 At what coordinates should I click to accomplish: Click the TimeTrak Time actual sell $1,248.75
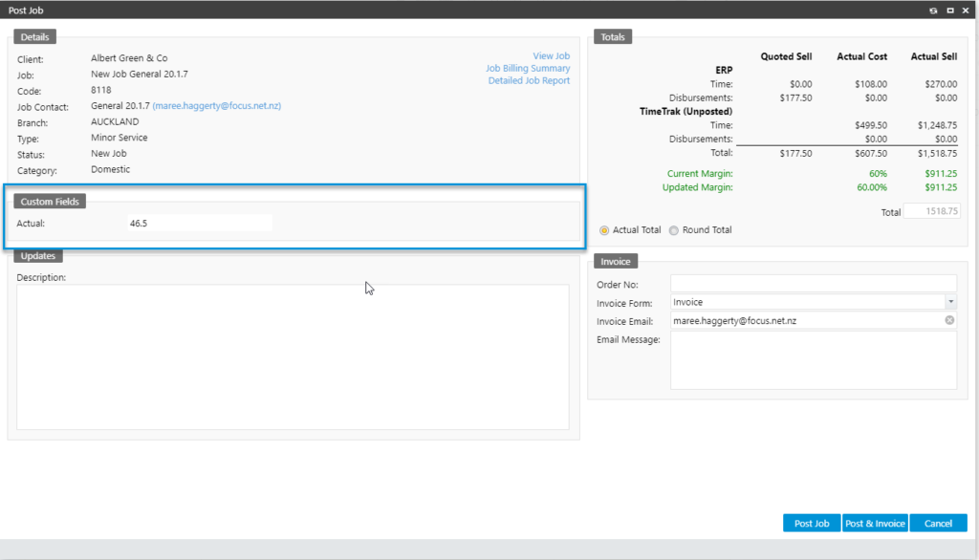click(x=937, y=125)
